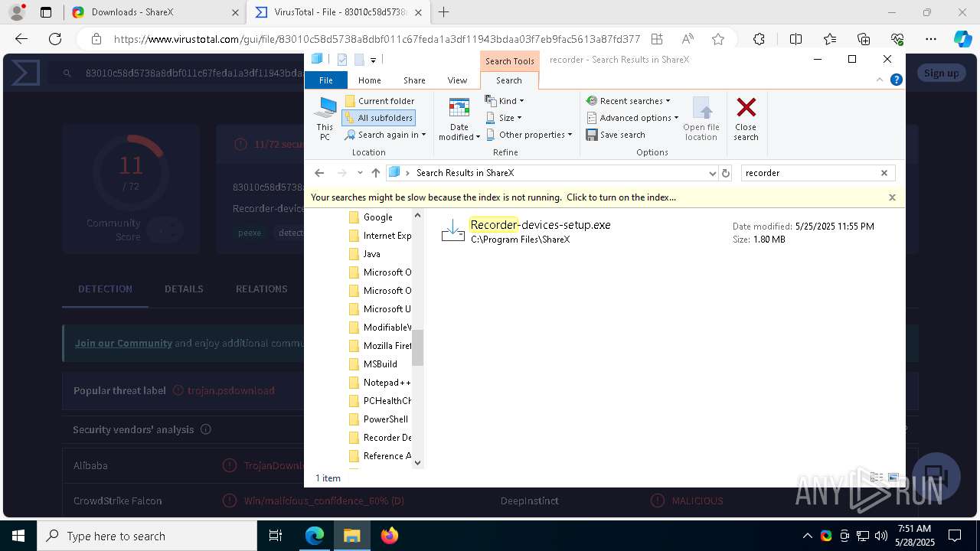Select the Google folder in tree
The image size is (980, 551).
point(377,217)
